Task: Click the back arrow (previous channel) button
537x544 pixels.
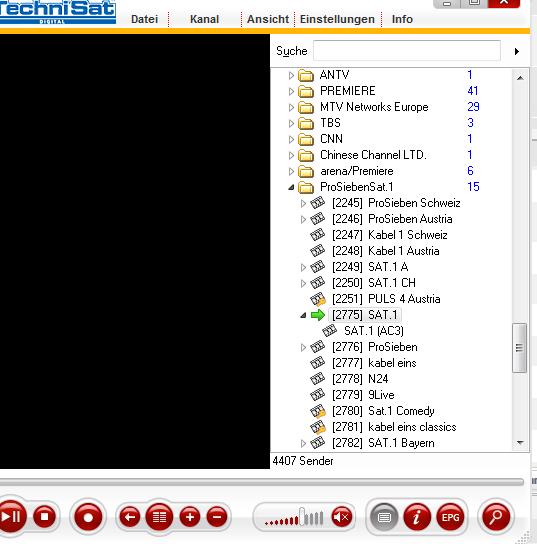Action: click(x=130, y=517)
